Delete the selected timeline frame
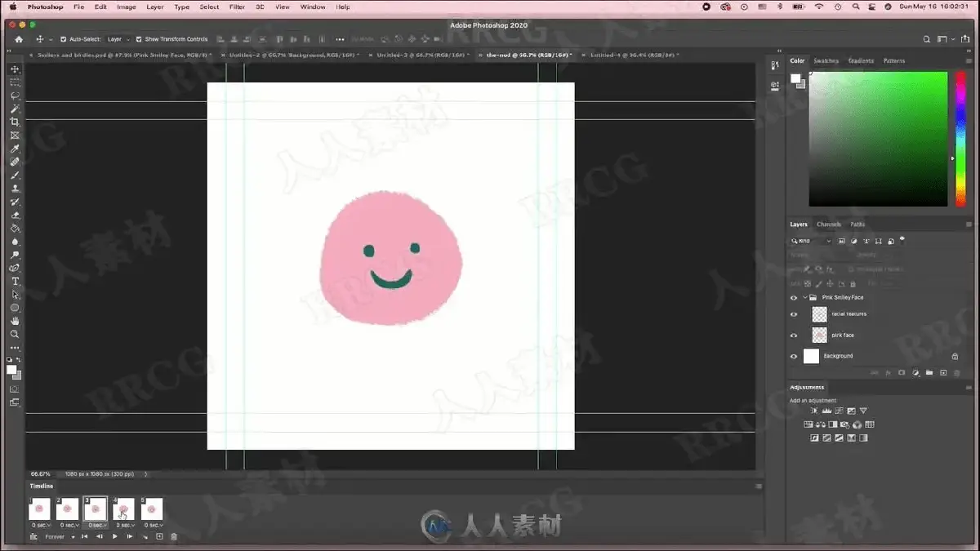Viewport: 980px width, 551px height. (173, 536)
